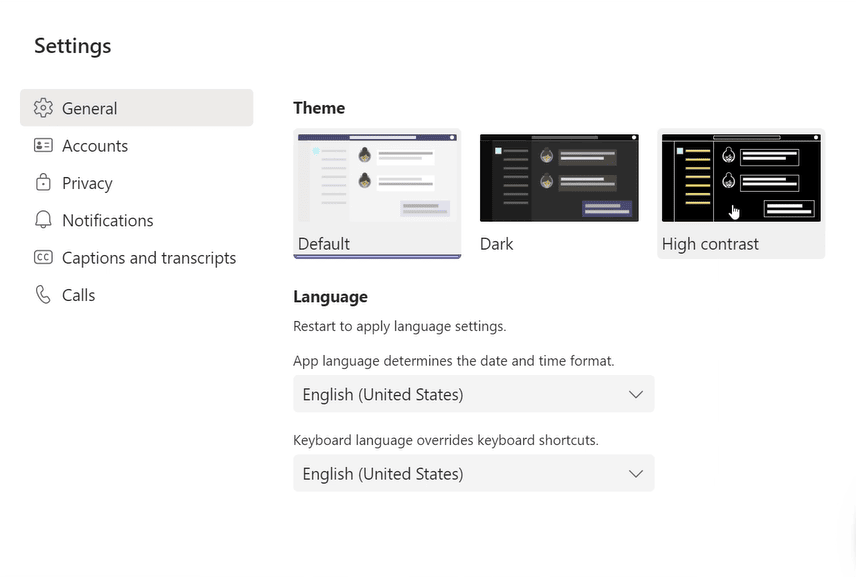Open the Privacy settings section

[87, 183]
